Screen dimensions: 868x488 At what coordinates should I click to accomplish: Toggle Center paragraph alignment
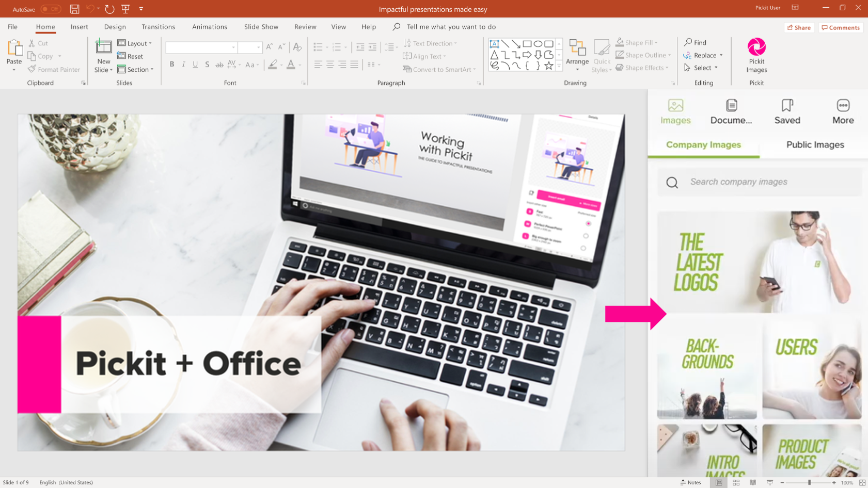330,64
